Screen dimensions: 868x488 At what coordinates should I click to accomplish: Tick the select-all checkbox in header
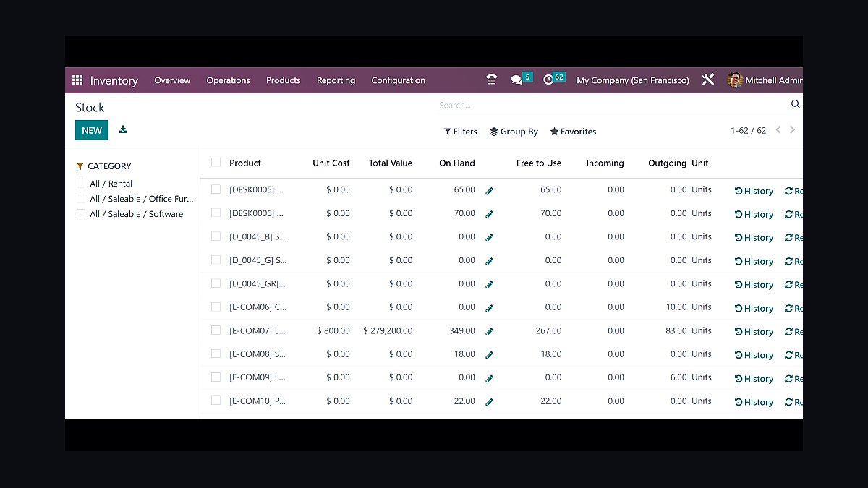point(216,163)
